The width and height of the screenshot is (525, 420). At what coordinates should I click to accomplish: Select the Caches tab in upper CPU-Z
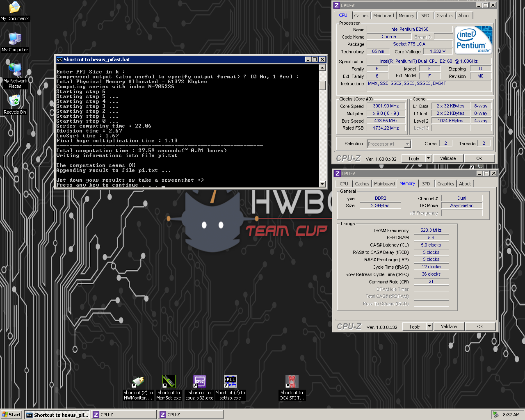pos(361,16)
